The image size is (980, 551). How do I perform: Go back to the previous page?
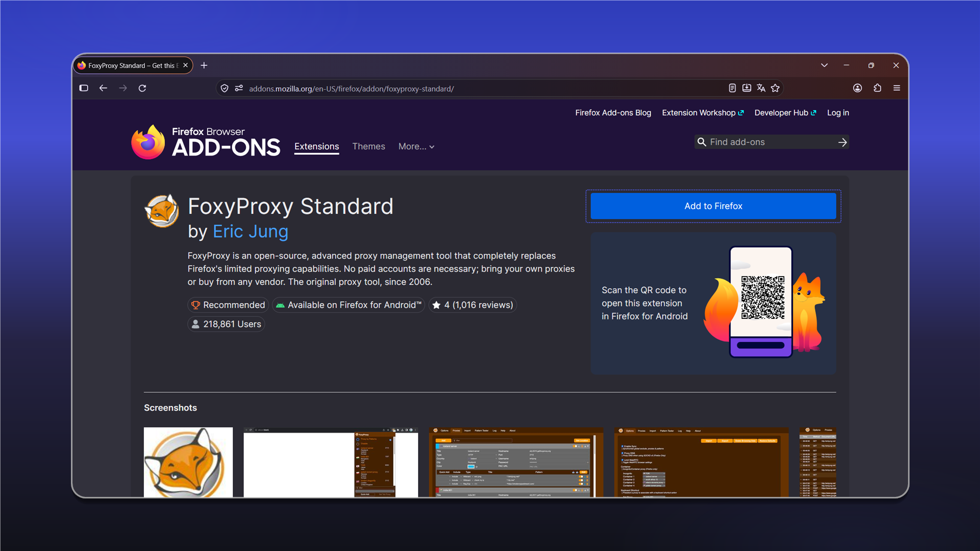(103, 88)
